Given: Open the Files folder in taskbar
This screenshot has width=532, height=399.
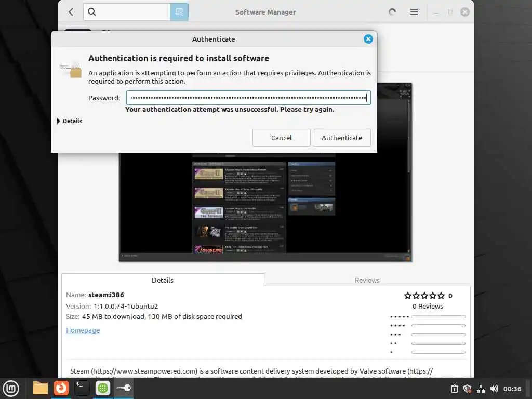Looking at the screenshot, I should click(x=41, y=388).
